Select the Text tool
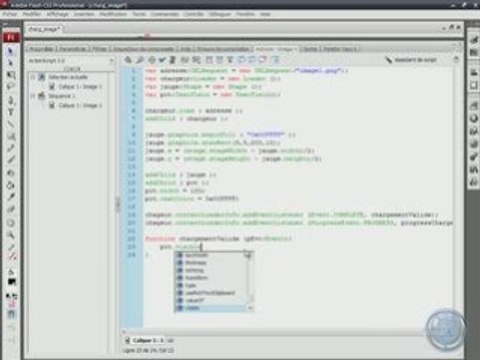 point(11,112)
